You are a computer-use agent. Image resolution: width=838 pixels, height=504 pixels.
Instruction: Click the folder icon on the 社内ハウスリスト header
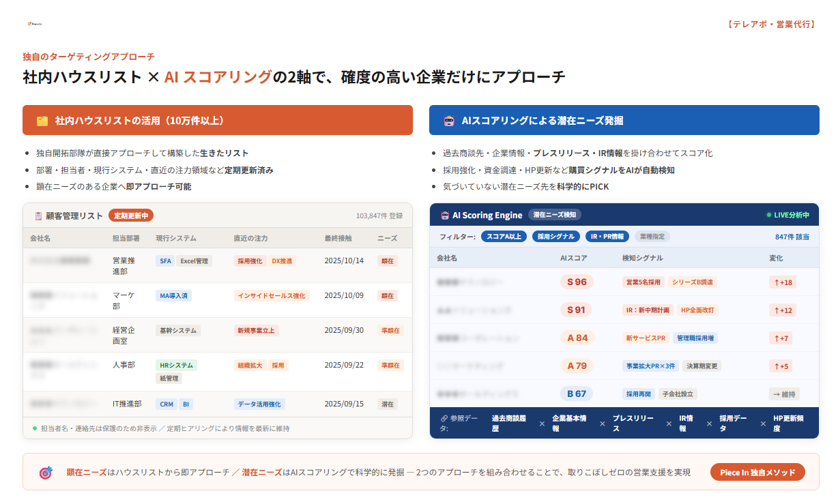pyautogui.click(x=40, y=120)
